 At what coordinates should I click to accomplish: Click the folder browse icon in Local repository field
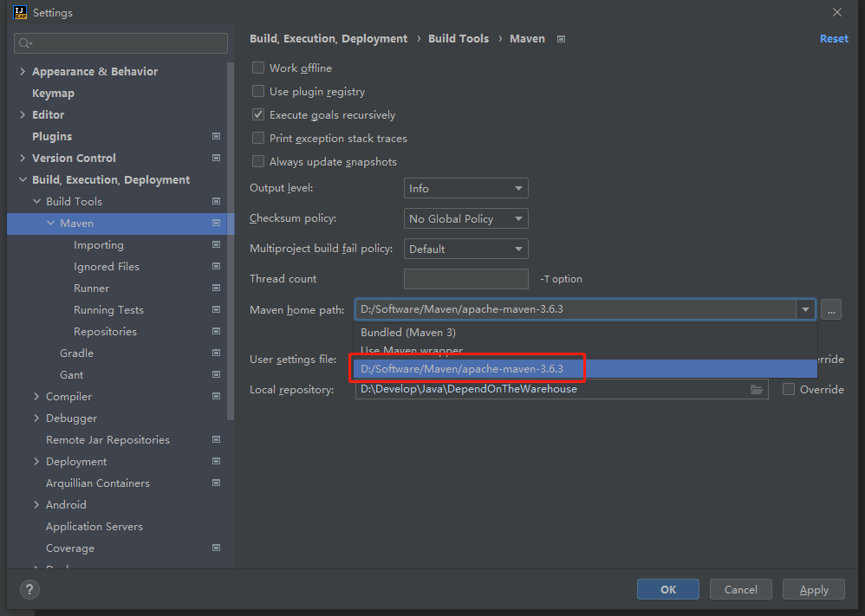(757, 389)
